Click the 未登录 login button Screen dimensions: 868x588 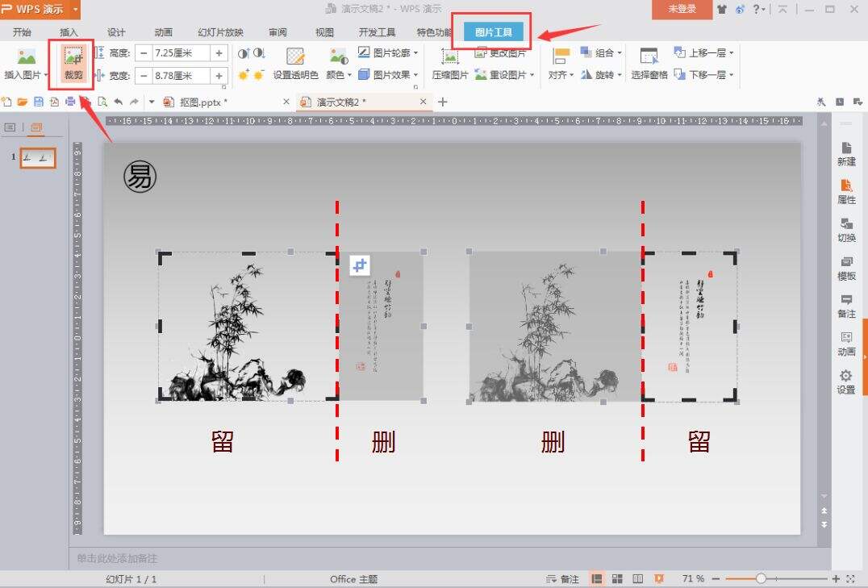click(x=682, y=10)
